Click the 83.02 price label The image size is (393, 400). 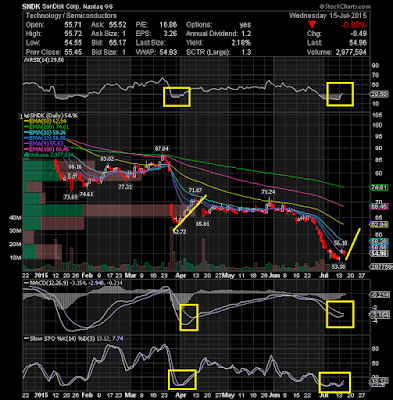107,158
